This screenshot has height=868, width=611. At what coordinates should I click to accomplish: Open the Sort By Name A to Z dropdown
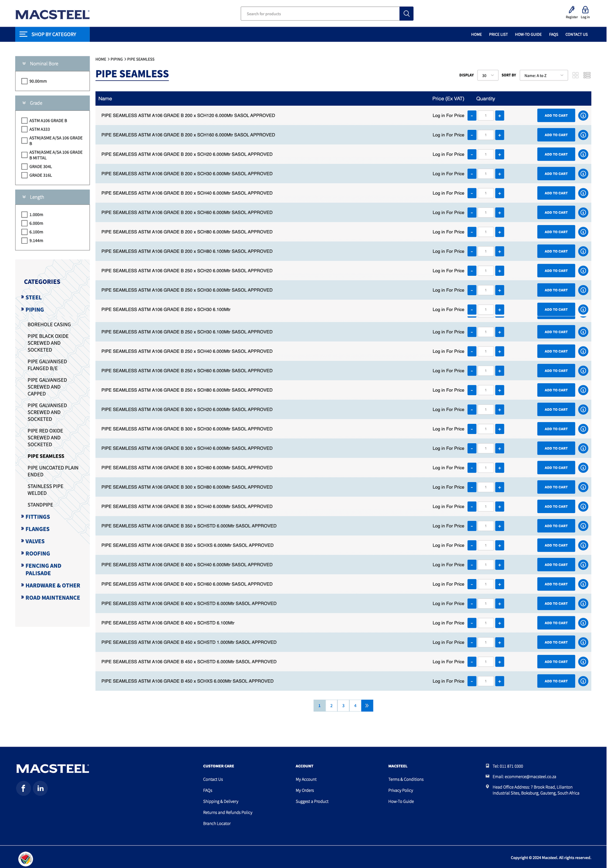tap(543, 75)
